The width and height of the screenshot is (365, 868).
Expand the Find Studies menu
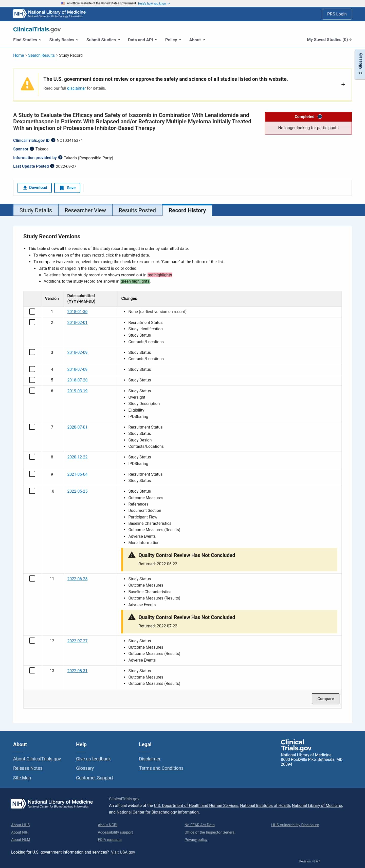pos(27,40)
